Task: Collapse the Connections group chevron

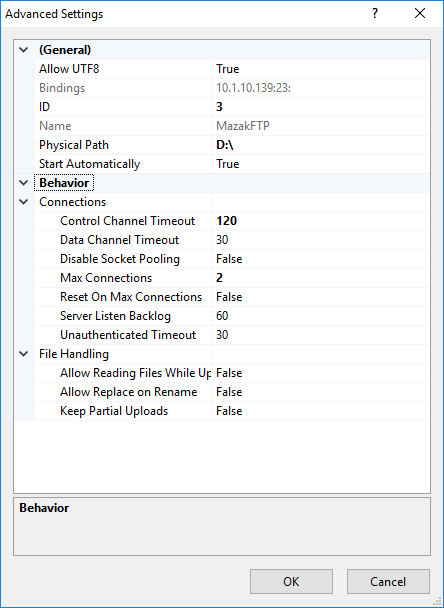Action: 24,202
